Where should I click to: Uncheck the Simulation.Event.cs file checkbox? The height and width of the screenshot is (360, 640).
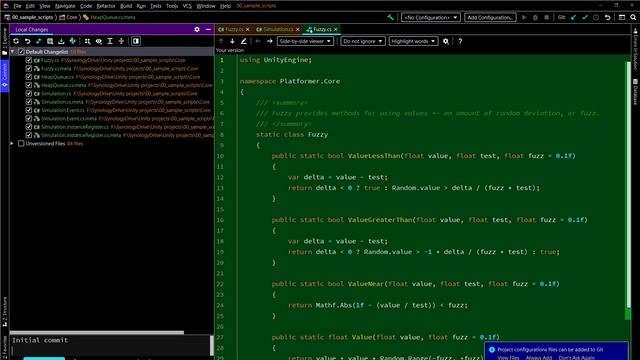(29, 110)
